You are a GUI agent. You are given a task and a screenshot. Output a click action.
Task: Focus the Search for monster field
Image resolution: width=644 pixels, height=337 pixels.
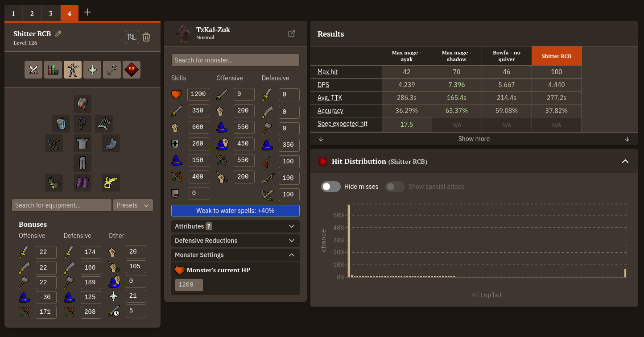[235, 60]
